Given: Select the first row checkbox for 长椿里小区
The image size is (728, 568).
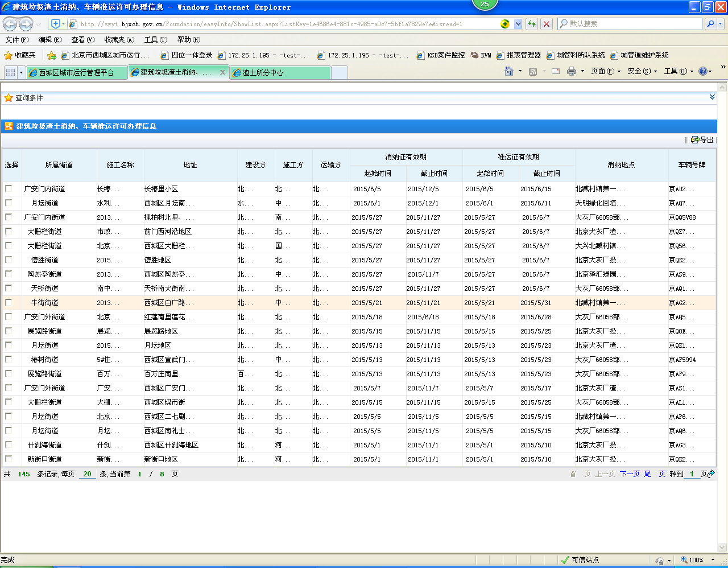Looking at the screenshot, I should pos(9,188).
